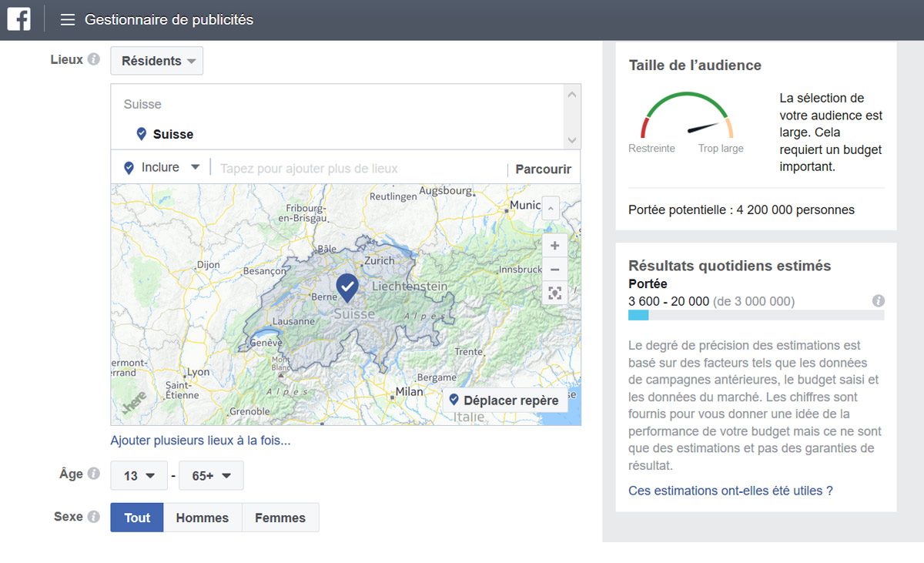Click Grenoble label on the map

click(x=249, y=411)
